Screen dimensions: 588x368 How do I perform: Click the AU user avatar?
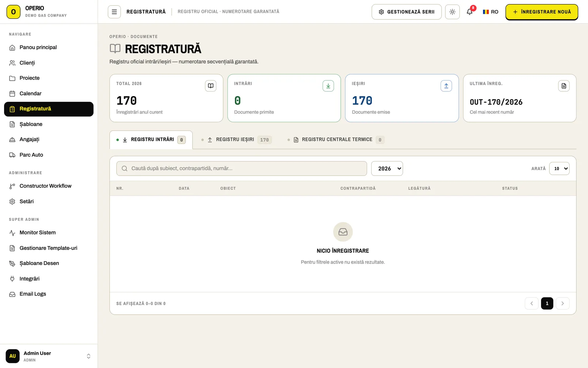point(12,356)
